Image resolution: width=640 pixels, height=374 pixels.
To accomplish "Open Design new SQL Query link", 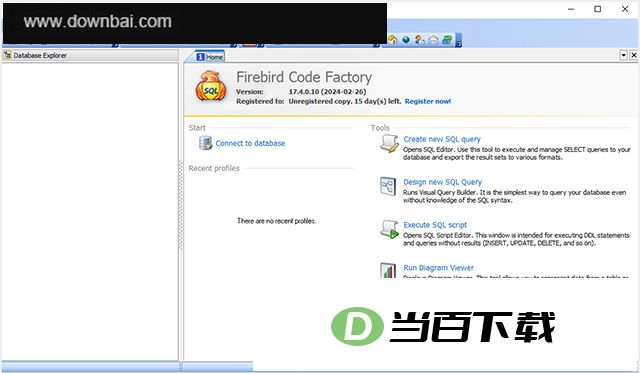I will pyautogui.click(x=442, y=182).
